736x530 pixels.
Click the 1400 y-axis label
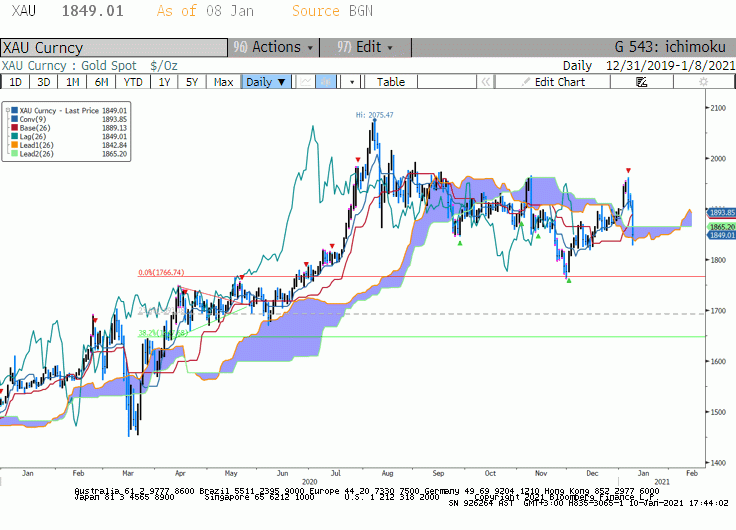[x=718, y=463]
